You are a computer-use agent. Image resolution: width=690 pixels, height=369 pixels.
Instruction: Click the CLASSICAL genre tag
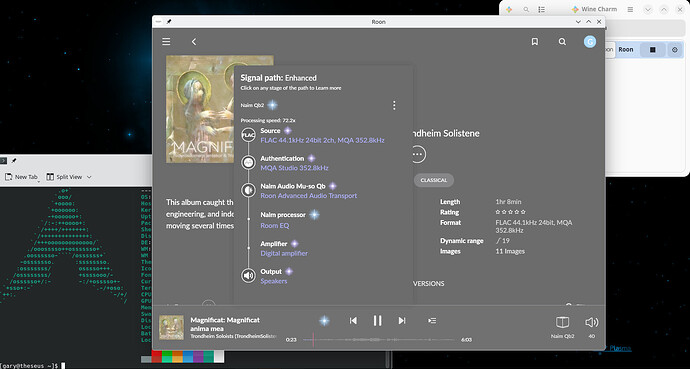pos(433,180)
